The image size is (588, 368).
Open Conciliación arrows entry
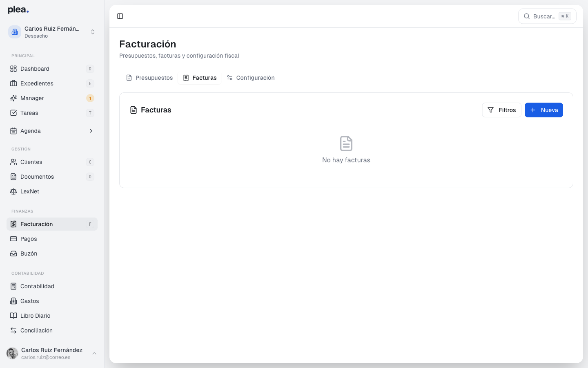[x=52, y=330]
